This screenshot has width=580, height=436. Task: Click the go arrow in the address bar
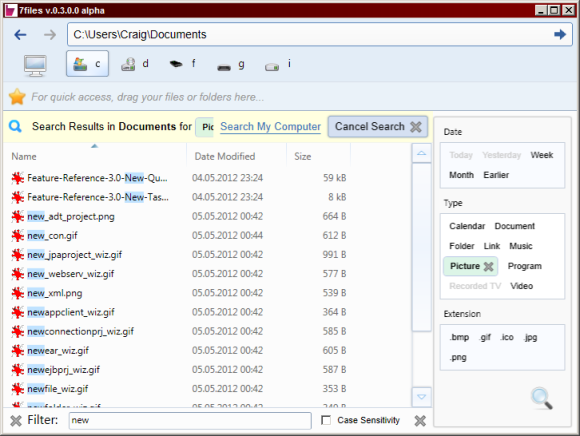point(560,34)
